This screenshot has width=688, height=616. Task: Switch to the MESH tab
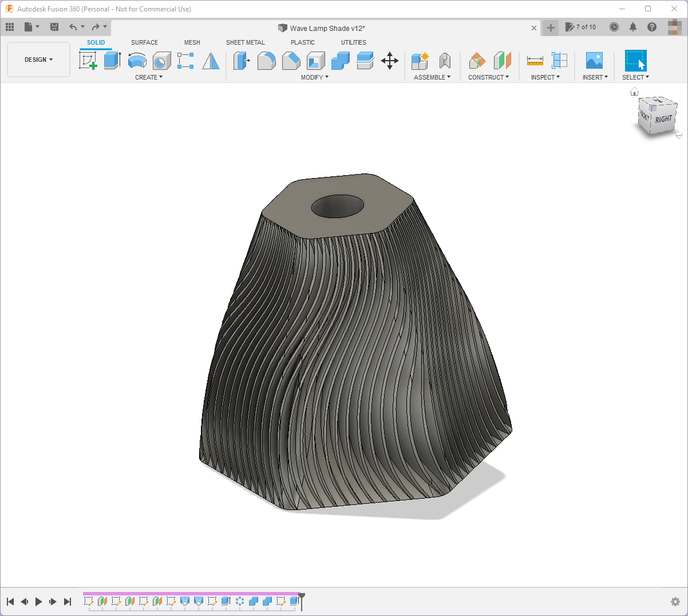pos(192,42)
